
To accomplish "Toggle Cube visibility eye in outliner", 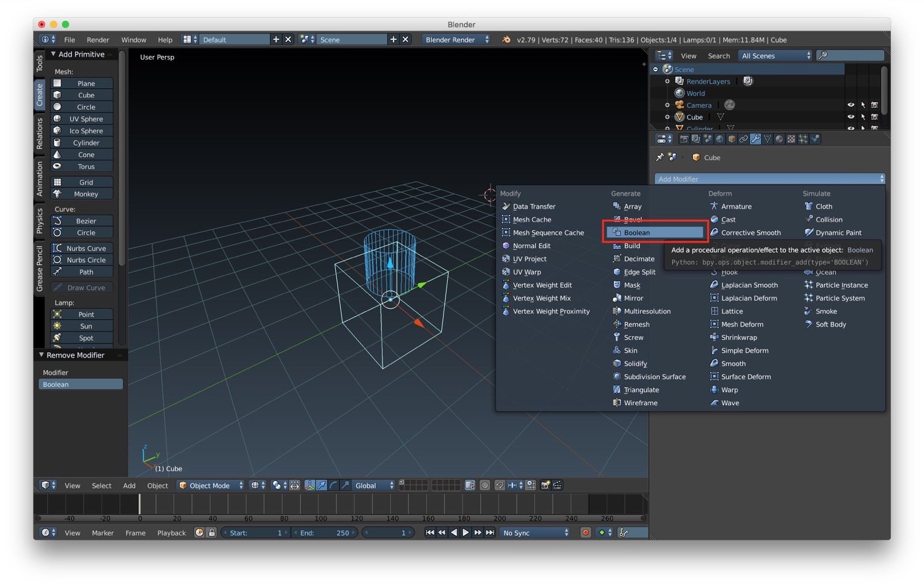I will (x=851, y=117).
